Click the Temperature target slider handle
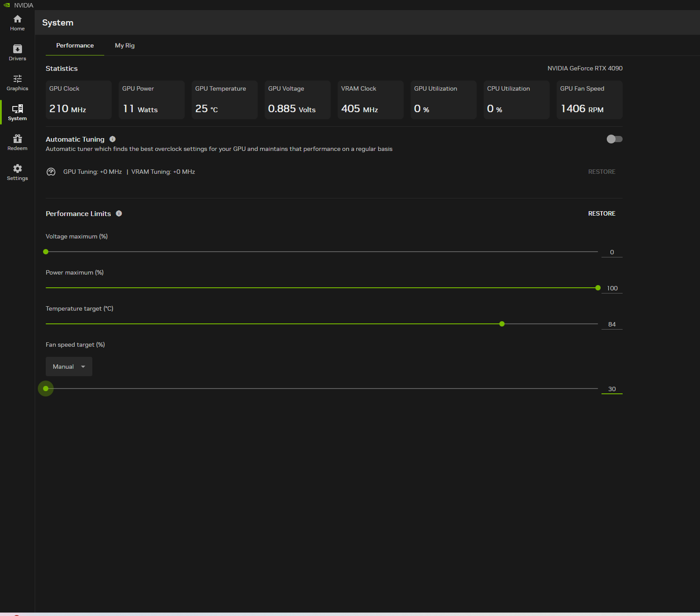The height and width of the screenshot is (616, 700). tap(502, 324)
